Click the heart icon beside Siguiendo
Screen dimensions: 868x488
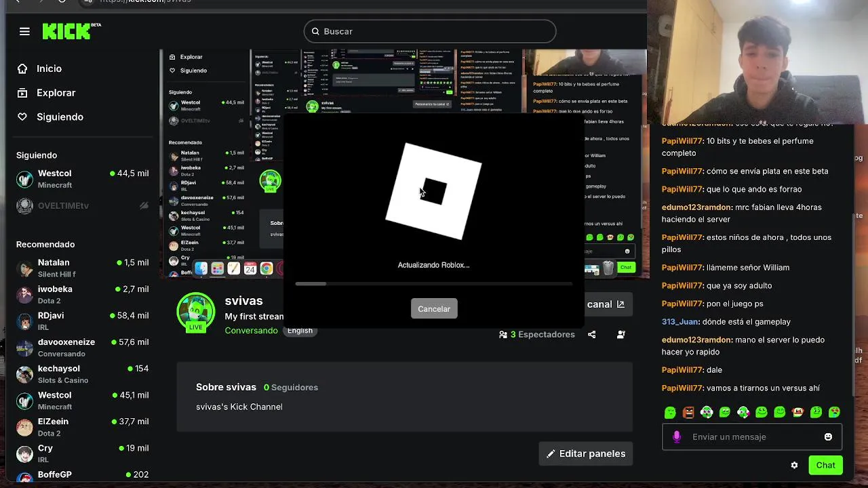[22, 117]
